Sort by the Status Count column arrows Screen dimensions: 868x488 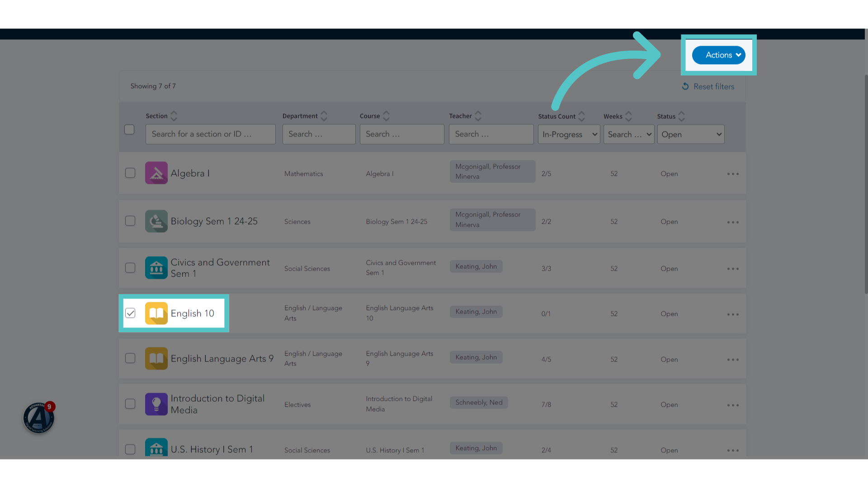582,117
